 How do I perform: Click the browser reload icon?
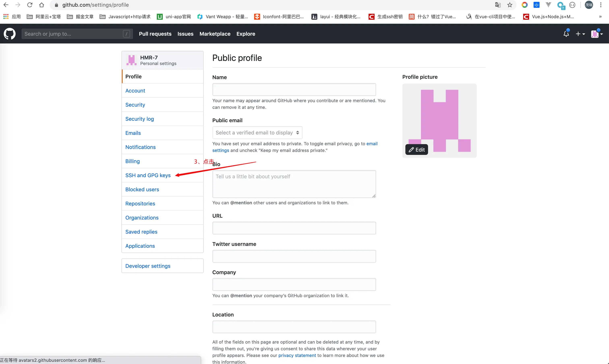click(30, 5)
